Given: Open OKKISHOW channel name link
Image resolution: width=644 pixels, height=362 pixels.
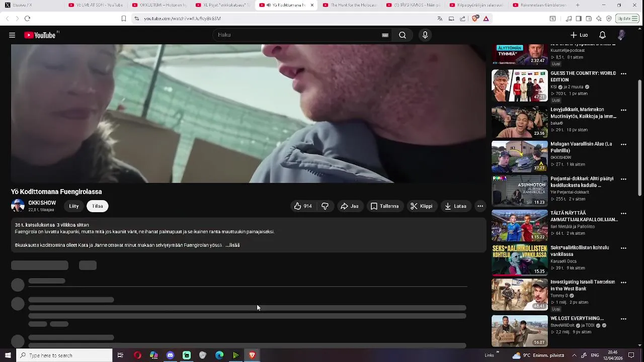Looking at the screenshot, I should coord(42,203).
